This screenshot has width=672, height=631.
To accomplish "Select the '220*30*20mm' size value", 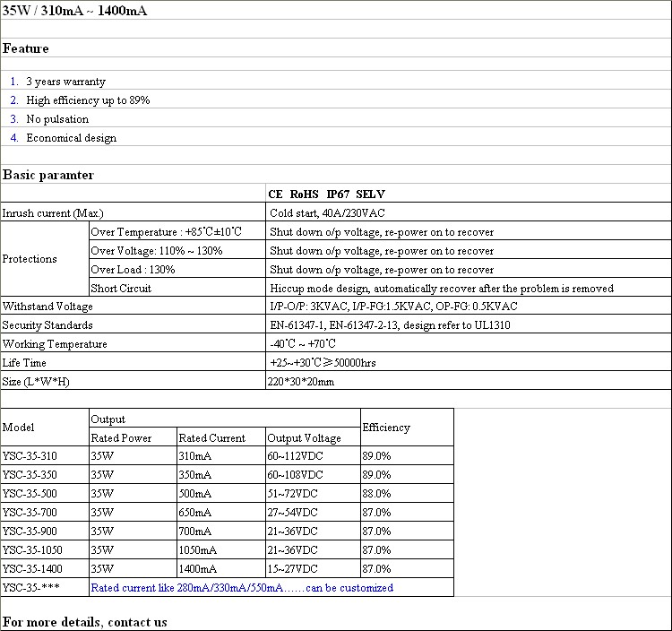I will click(302, 382).
